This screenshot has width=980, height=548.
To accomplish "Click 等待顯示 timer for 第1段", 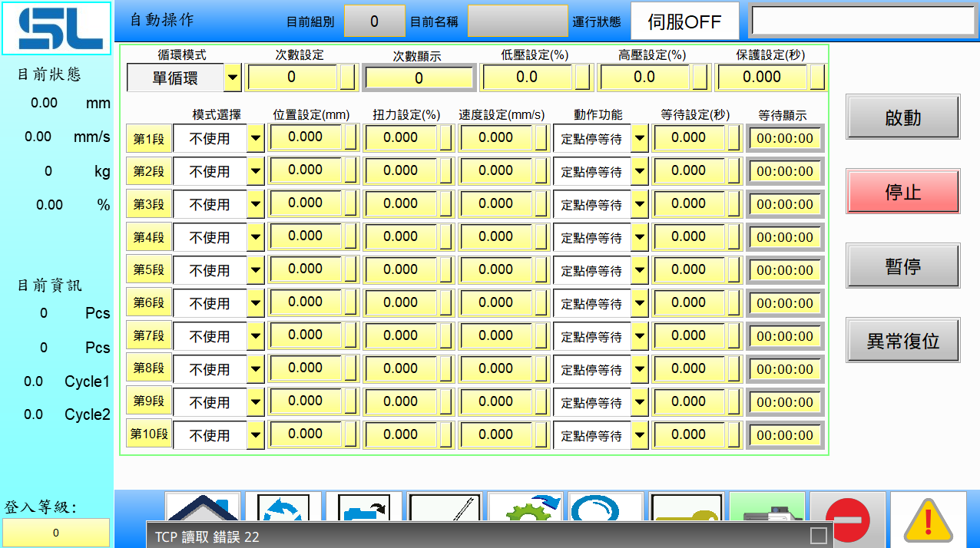I will pos(785,139).
